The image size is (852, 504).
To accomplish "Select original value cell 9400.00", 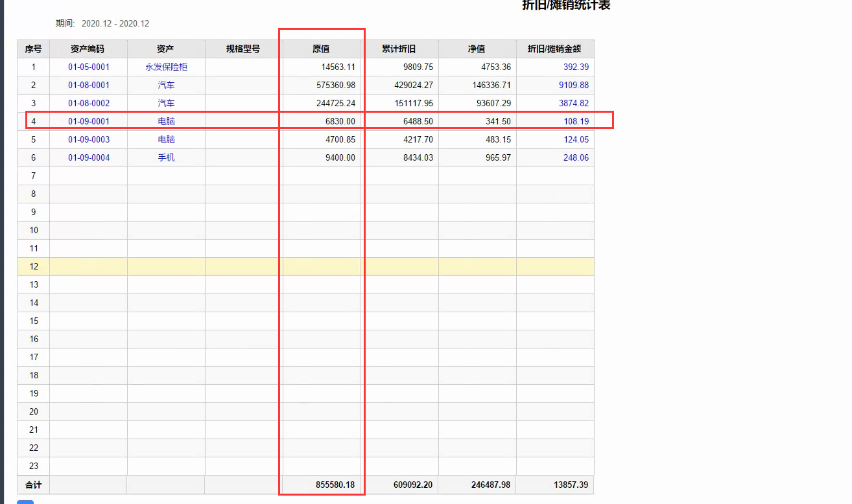I will (x=322, y=157).
